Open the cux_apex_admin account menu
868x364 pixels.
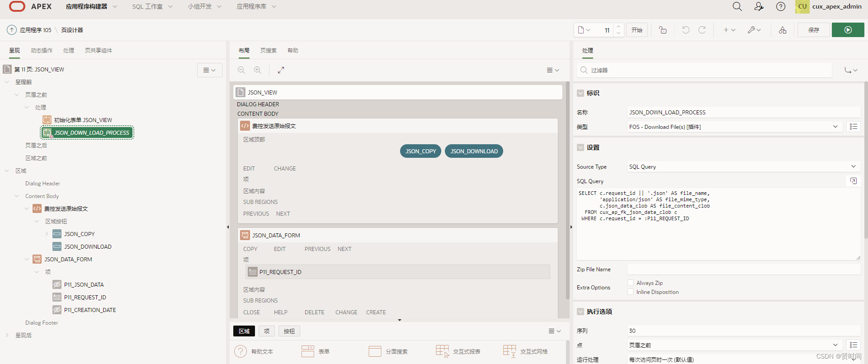(x=829, y=6)
